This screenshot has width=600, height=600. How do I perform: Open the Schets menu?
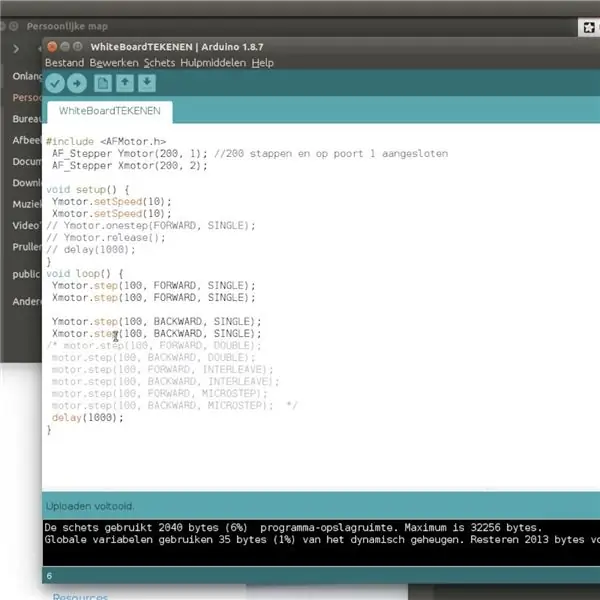(x=159, y=63)
